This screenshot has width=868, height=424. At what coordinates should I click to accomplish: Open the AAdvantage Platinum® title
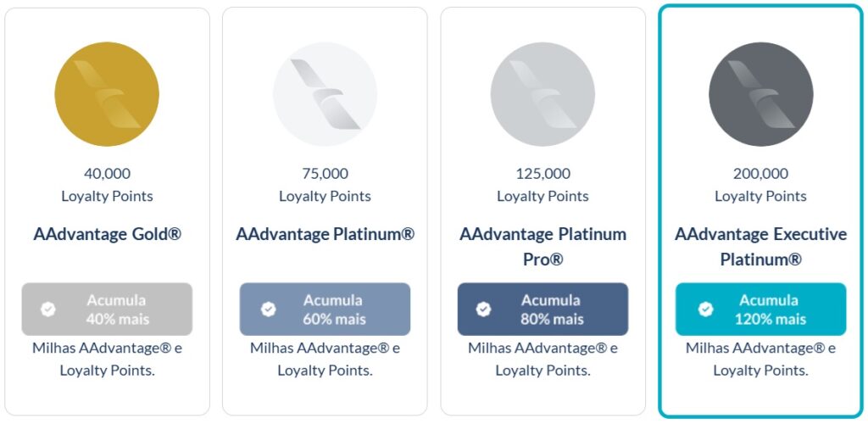[325, 234]
